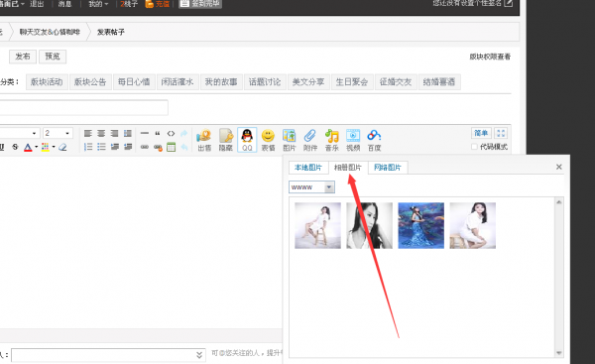Click the remove link icon

[158, 147]
